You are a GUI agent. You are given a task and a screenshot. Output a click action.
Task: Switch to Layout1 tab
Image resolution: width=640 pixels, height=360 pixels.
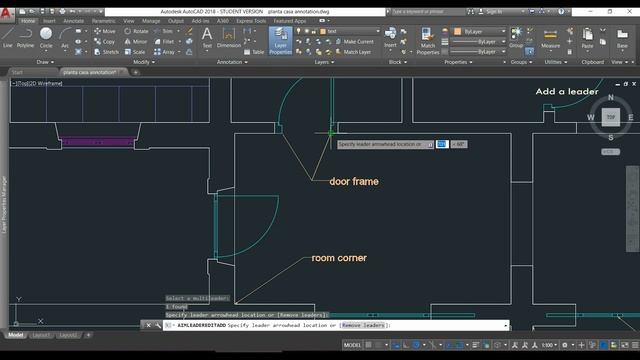point(41,335)
